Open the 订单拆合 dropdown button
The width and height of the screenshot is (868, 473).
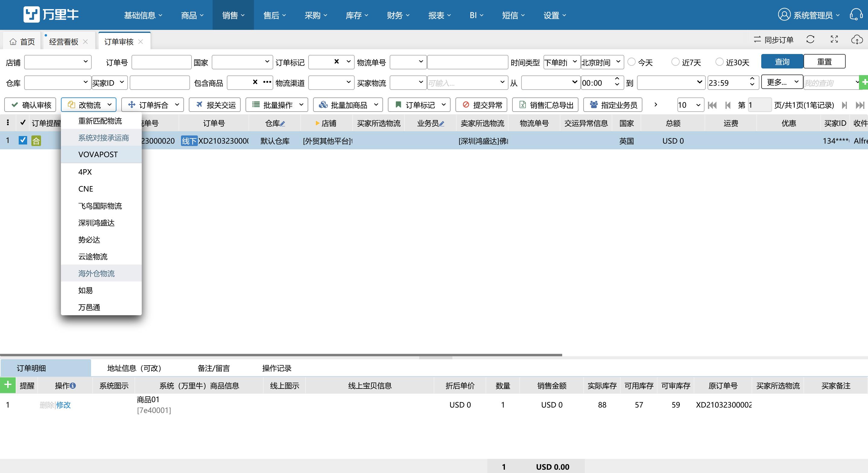[x=153, y=105]
